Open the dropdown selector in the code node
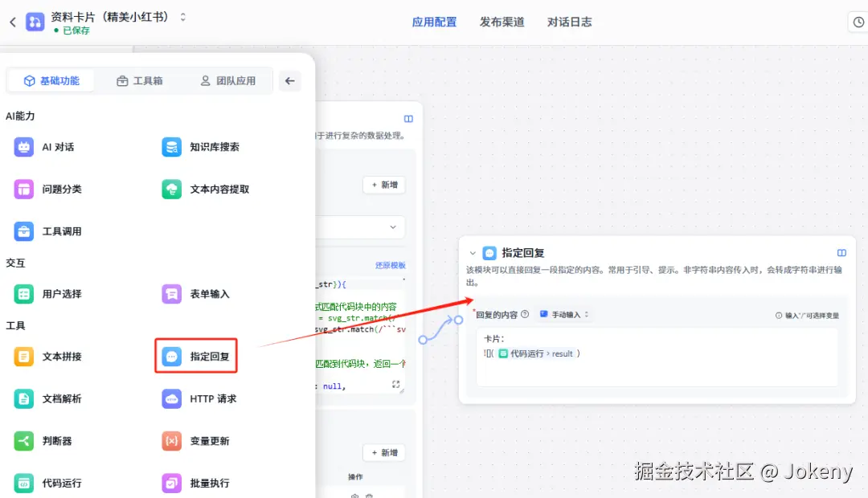Image resolution: width=868 pixels, height=498 pixels. [x=360, y=227]
